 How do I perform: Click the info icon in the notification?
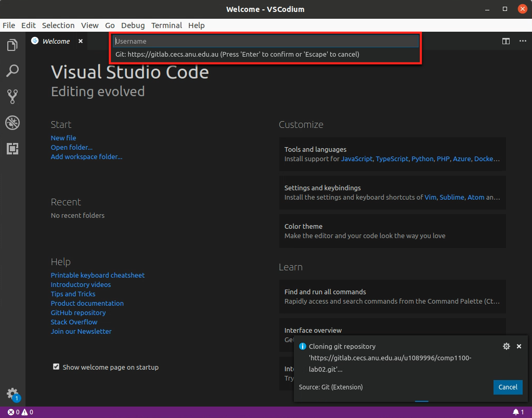point(302,346)
